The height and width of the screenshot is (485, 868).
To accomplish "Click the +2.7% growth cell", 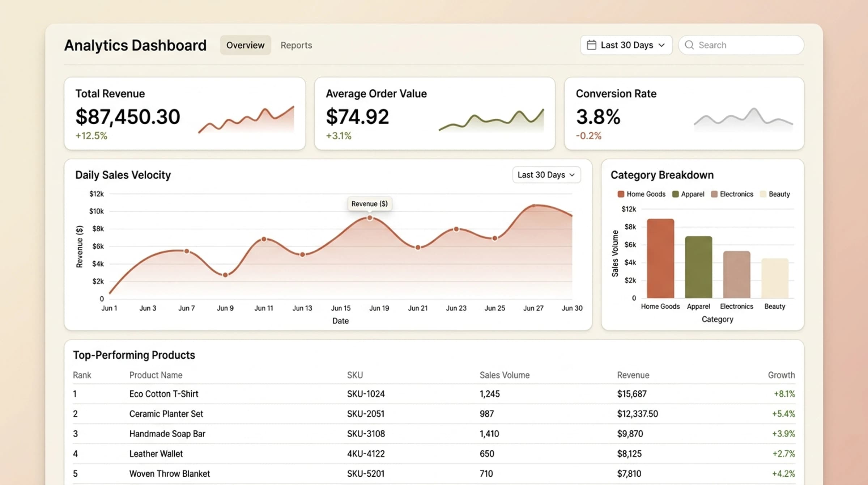I will (784, 454).
